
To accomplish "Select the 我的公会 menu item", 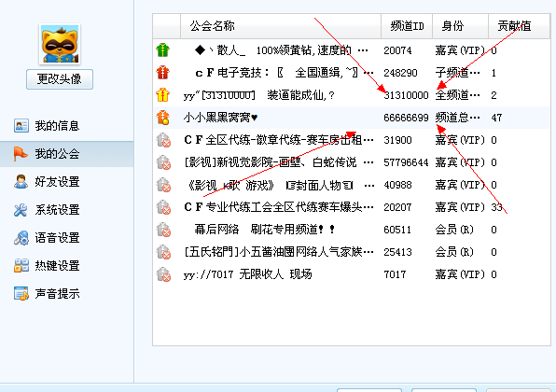I will (x=66, y=154).
